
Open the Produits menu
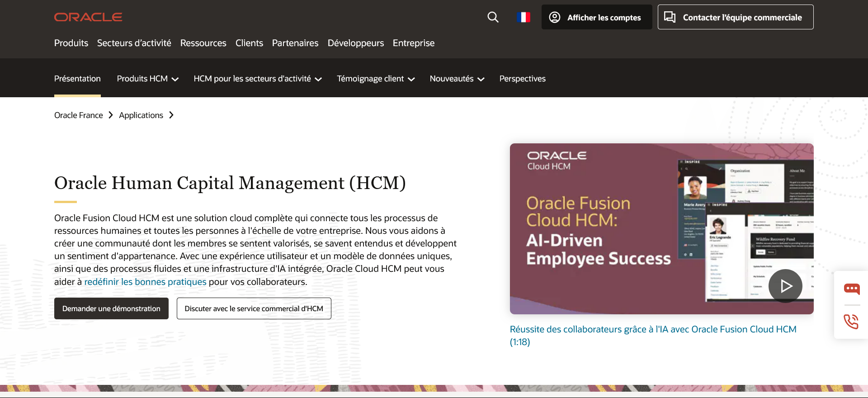pos(71,43)
